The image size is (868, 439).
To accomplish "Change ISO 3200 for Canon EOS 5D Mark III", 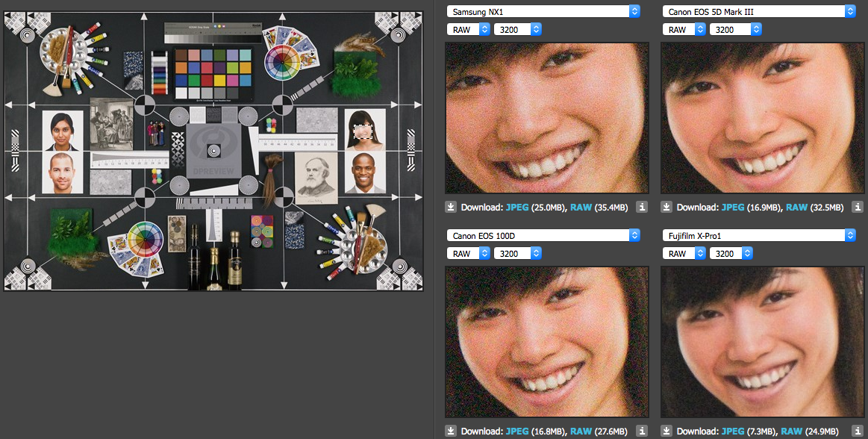I will pyautogui.click(x=736, y=30).
